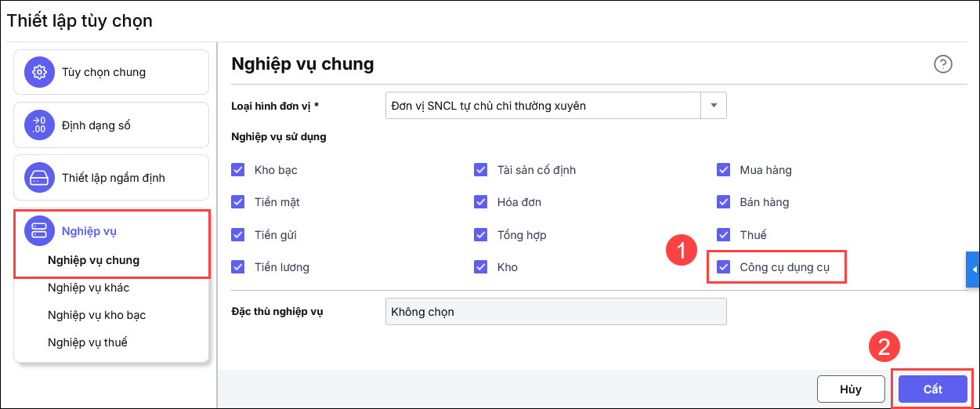Click the Tùy chọn chung gear icon
Image resolution: width=980 pixels, height=409 pixels.
[x=39, y=72]
